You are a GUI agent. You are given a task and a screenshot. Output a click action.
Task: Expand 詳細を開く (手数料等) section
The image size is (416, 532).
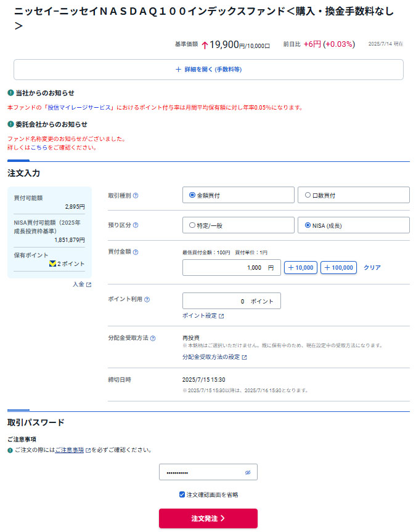(208, 70)
